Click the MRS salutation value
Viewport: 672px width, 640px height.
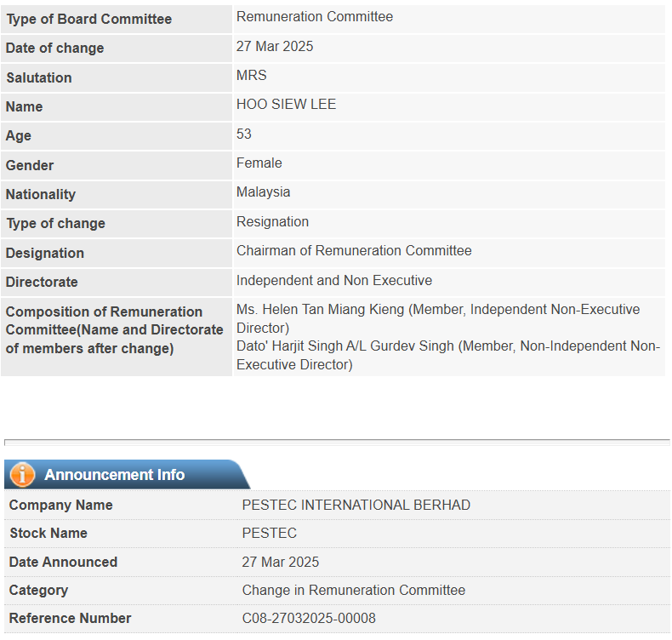coord(252,76)
